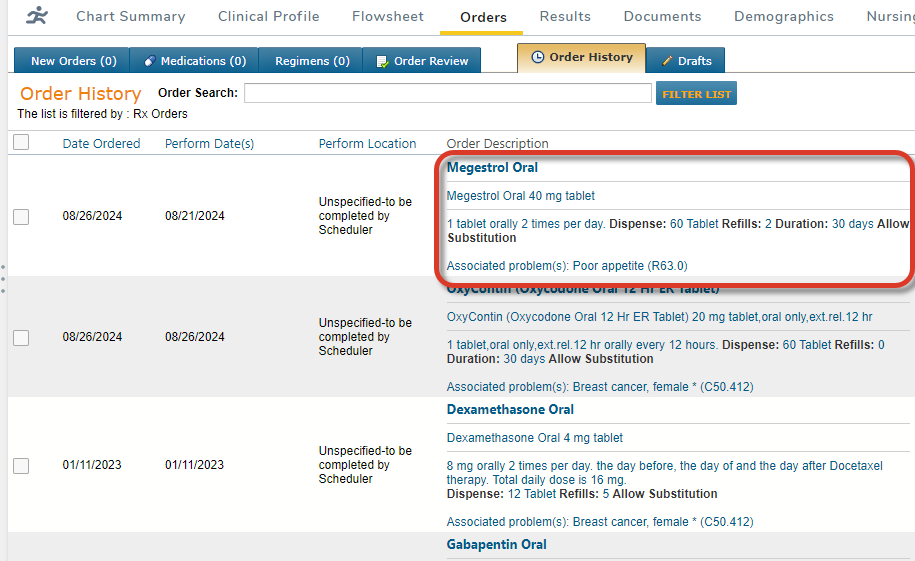Image resolution: width=915 pixels, height=561 pixels.
Task: Open the Documents tab
Action: 662,16
